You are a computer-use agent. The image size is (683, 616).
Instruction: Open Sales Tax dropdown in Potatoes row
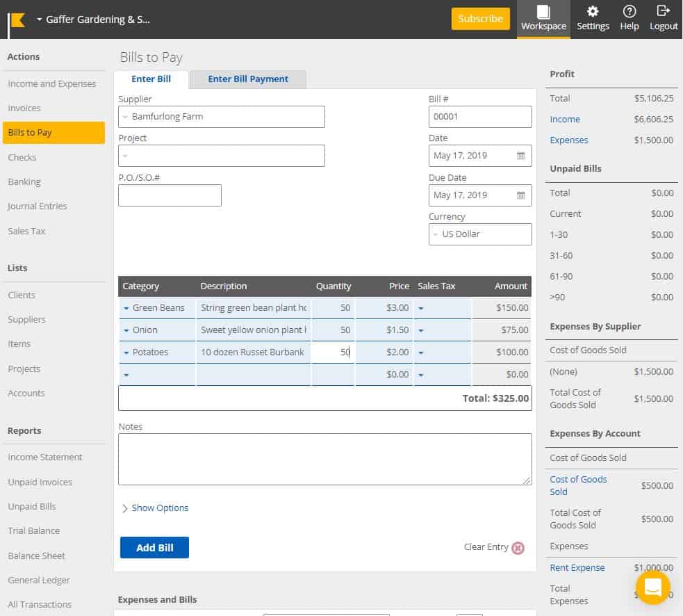point(421,352)
